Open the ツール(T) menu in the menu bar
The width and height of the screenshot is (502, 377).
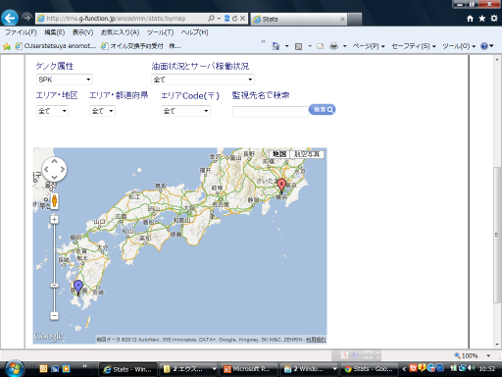tap(160, 32)
